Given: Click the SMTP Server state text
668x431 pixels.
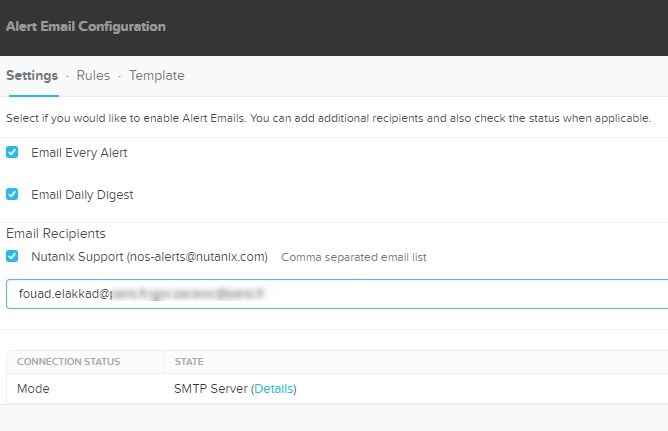Looking at the screenshot, I should click(210, 389).
